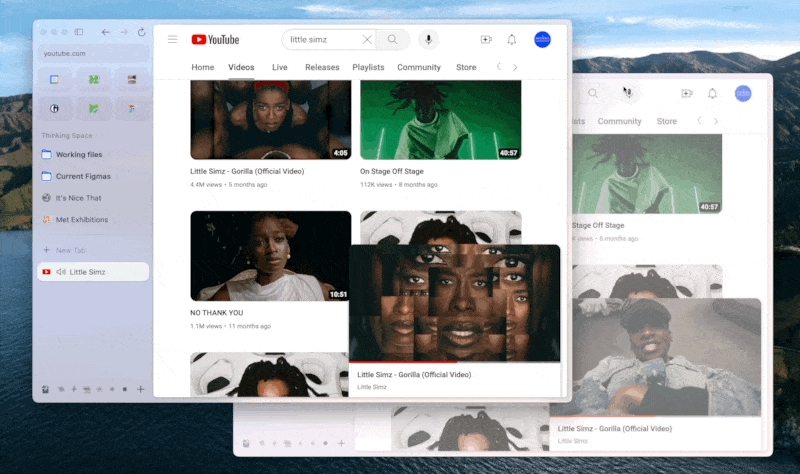Open the 'On Stage Off Stage' video title

(x=391, y=171)
